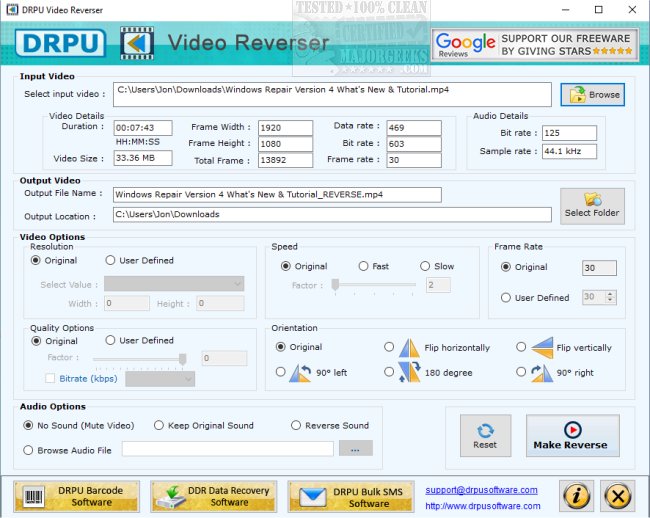
Task: Select Flip vertically radio button
Action: point(521,347)
